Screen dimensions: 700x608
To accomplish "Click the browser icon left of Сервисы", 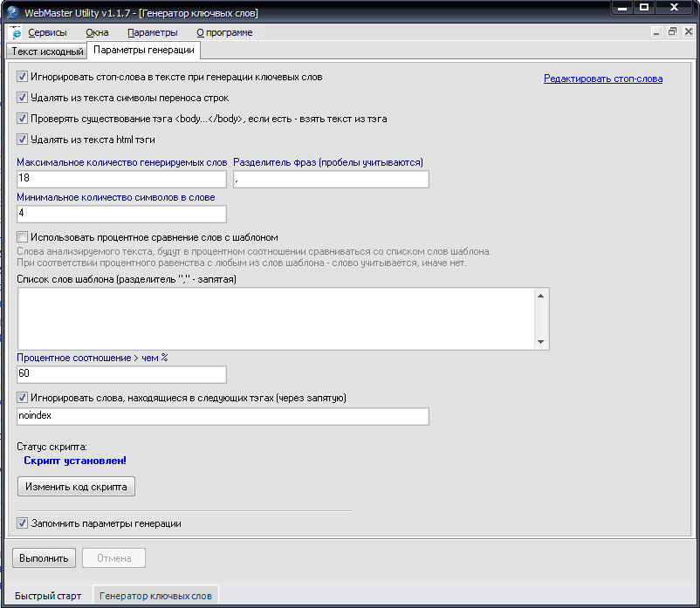I will point(16,32).
